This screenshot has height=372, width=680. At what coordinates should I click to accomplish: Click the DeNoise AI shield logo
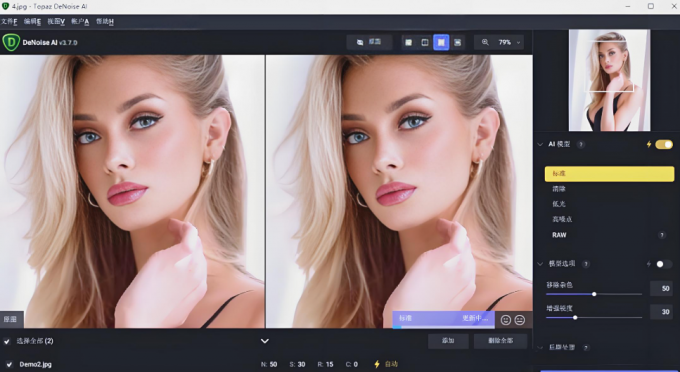(x=11, y=42)
